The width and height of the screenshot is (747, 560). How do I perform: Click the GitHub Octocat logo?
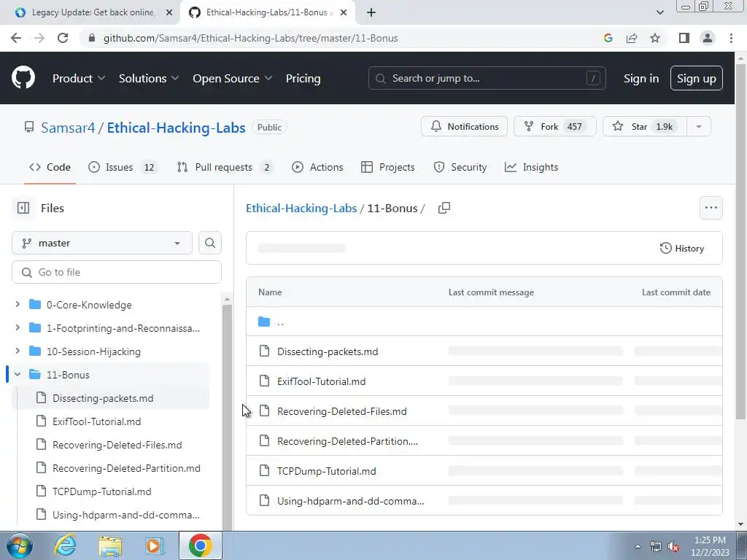23,78
